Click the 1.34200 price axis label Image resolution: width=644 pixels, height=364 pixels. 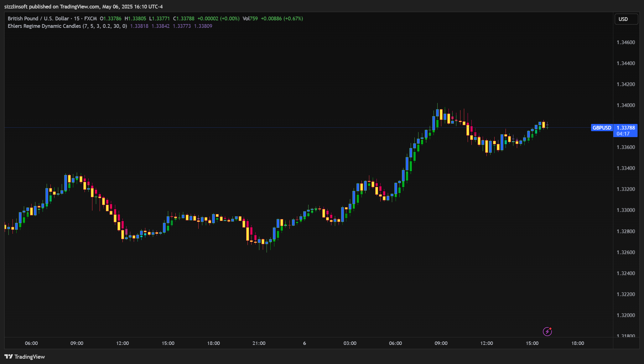626,84
